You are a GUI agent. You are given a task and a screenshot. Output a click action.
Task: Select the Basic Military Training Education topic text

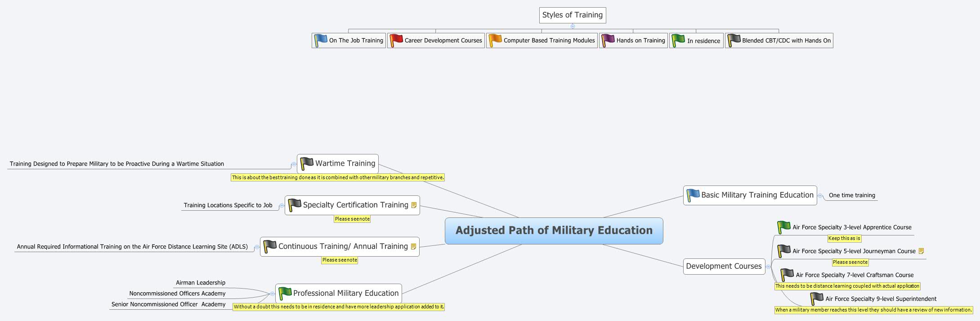pyautogui.click(x=757, y=195)
